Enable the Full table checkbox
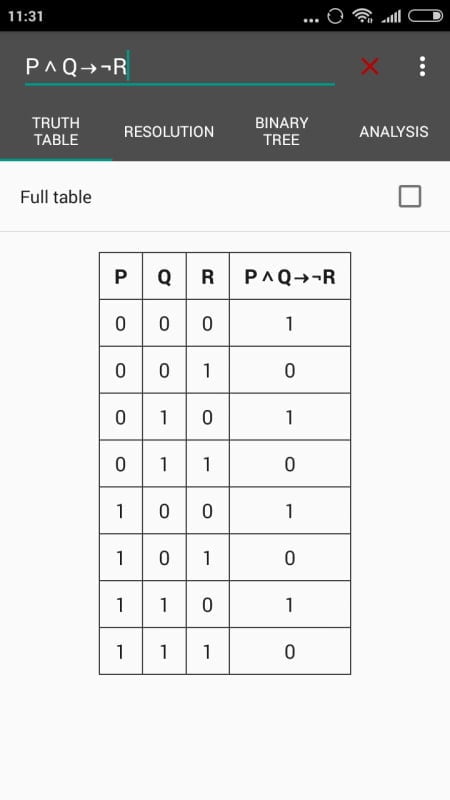This screenshot has width=450, height=800. click(x=410, y=196)
